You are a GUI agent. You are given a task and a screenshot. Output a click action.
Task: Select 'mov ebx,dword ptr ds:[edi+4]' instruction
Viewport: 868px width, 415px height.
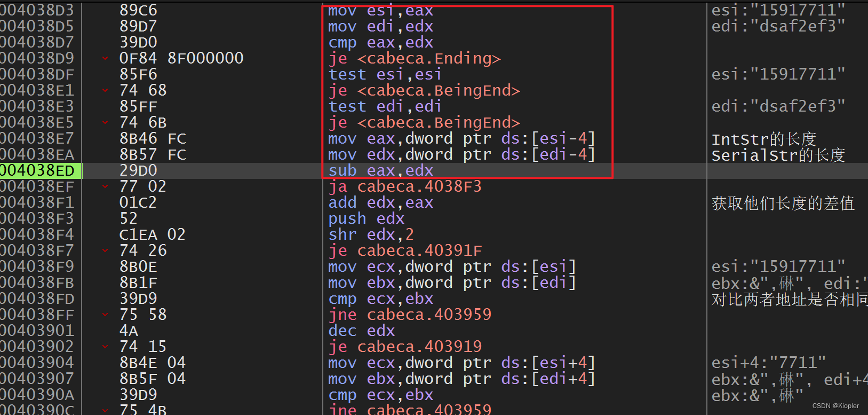[x=462, y=379]
